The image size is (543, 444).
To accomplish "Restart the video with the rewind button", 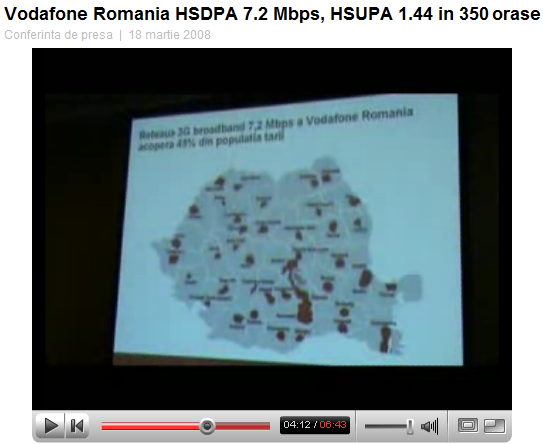I will (x=77, y=426).
